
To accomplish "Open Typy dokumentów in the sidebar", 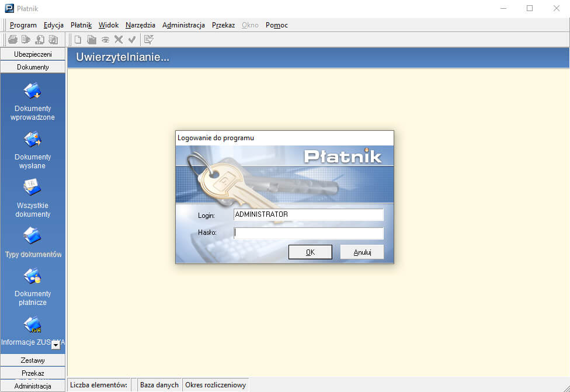I will pyautogui.click(x=33, y=243).
